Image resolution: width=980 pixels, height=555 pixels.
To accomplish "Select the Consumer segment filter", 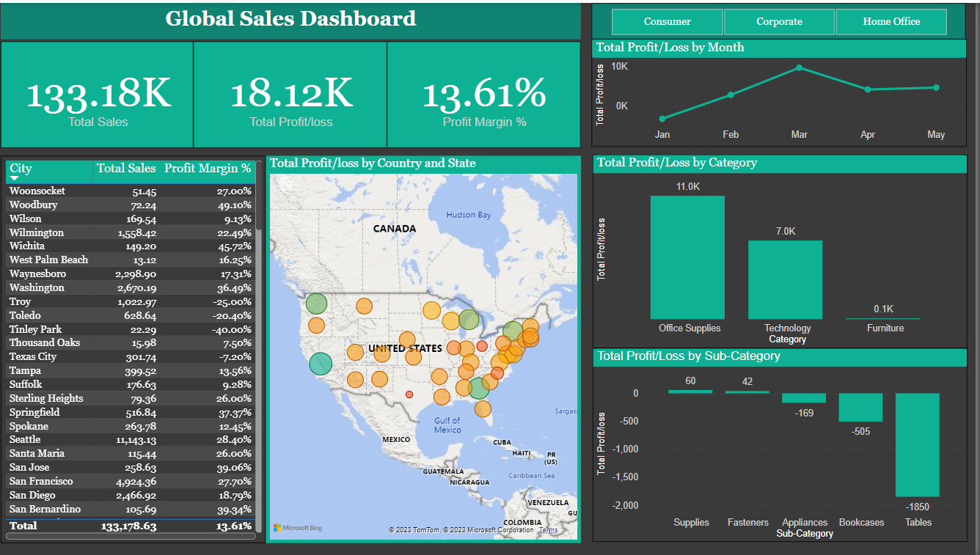I will coord(668,22).
